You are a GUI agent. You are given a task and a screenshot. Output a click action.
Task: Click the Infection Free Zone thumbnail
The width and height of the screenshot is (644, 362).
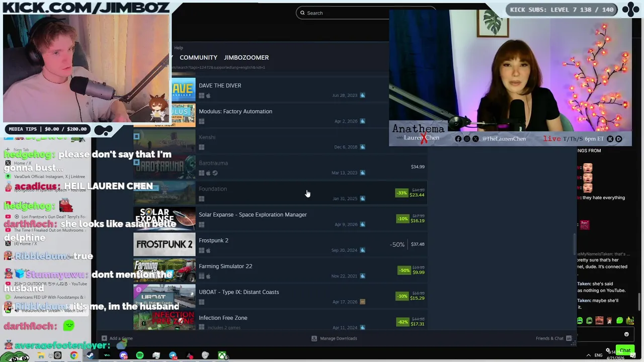(x=164, y=320)
